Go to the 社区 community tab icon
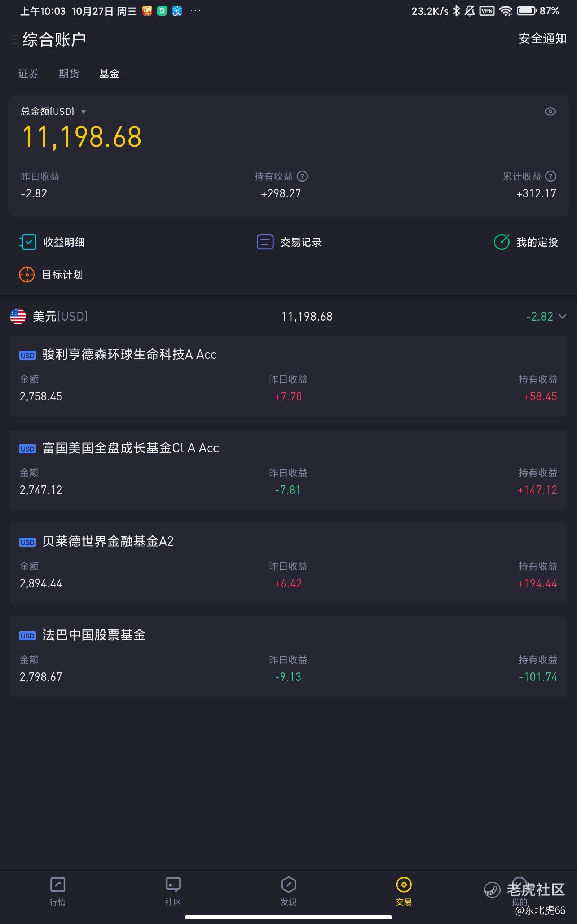 tap(173, 884)
